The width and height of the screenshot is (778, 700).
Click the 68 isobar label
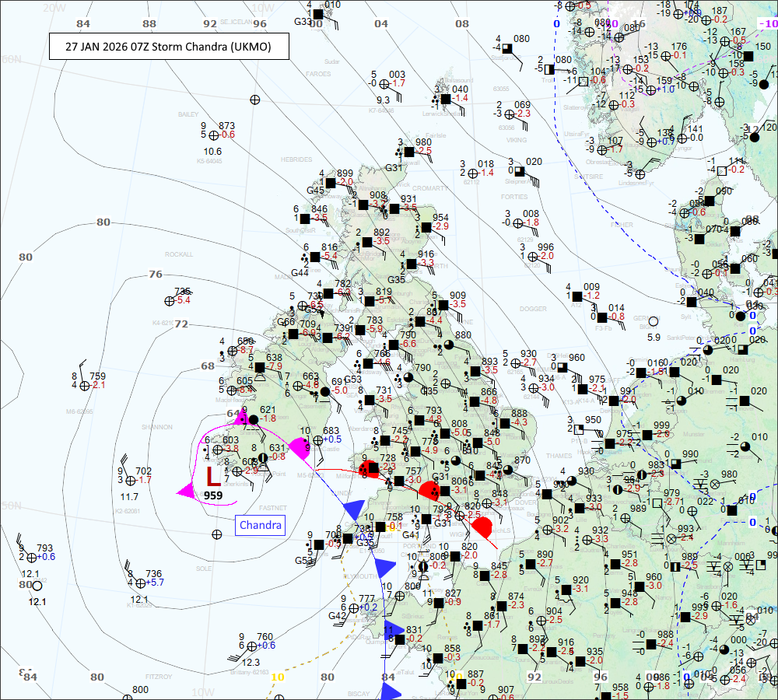coord(207,366)
